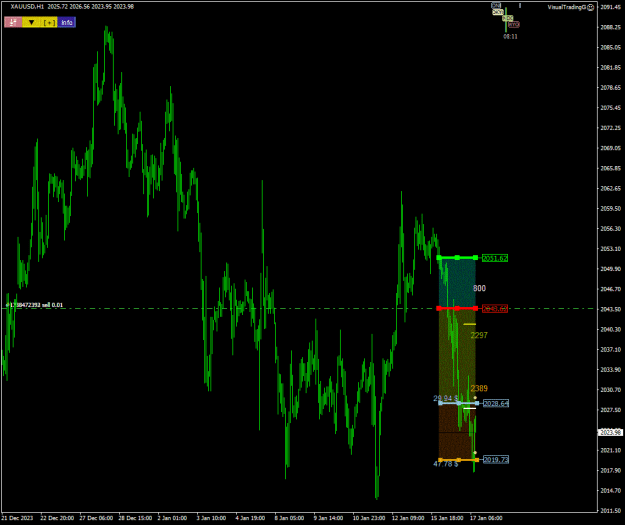Click the 17 Jan 06:00 time label
This screenshot has height=525, width=625.
pos(486,518)
